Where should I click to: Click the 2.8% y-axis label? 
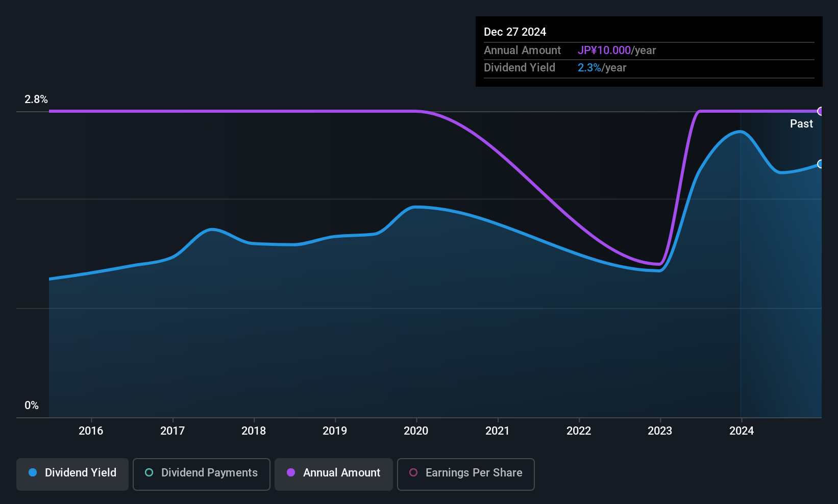coord(36,99)
